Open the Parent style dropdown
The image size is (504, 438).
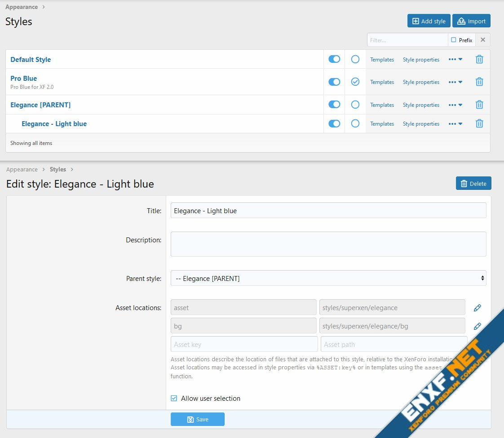click(328, 278)
